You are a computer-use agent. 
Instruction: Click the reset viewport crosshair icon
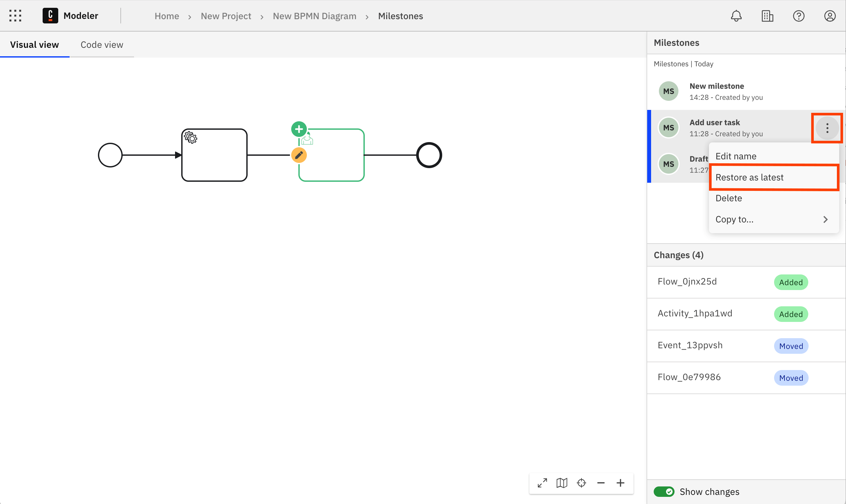point(581,483)
